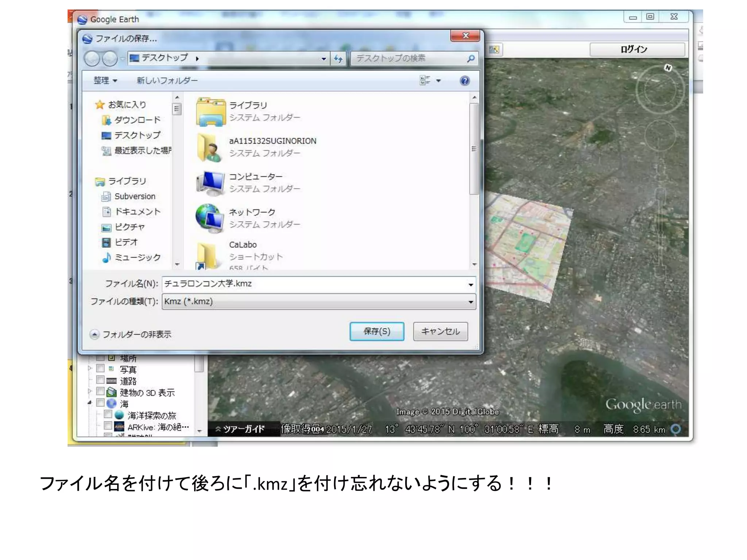Toggle the 建物の 3D 表示 checkbox

point(100,391)
